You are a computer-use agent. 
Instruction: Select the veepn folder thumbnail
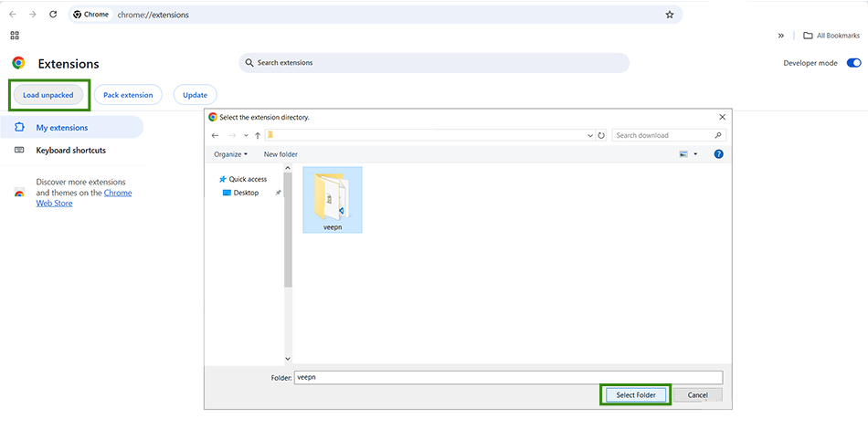[332, 194]
